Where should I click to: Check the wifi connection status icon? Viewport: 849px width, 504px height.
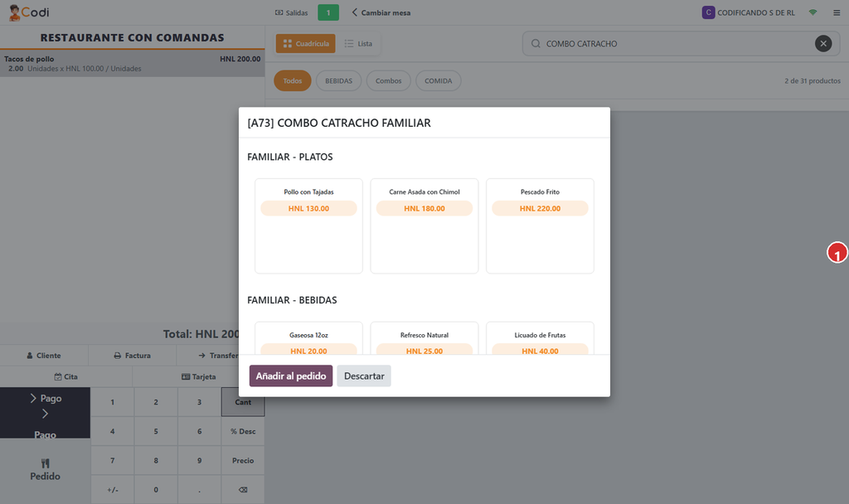(813, 12)
